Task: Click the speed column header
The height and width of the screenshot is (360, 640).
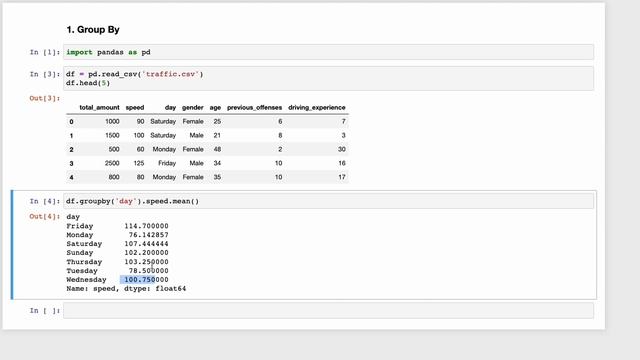Action: pos(135,107)
